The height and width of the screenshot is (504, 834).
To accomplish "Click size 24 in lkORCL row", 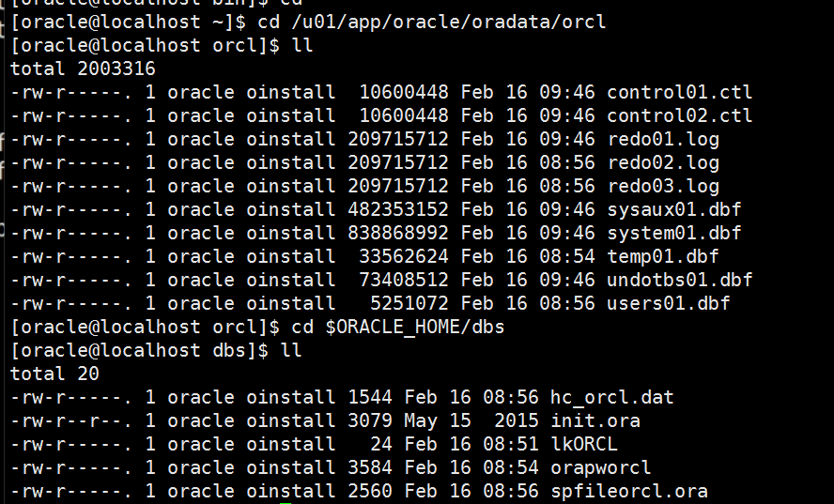I will coord(380,444).
